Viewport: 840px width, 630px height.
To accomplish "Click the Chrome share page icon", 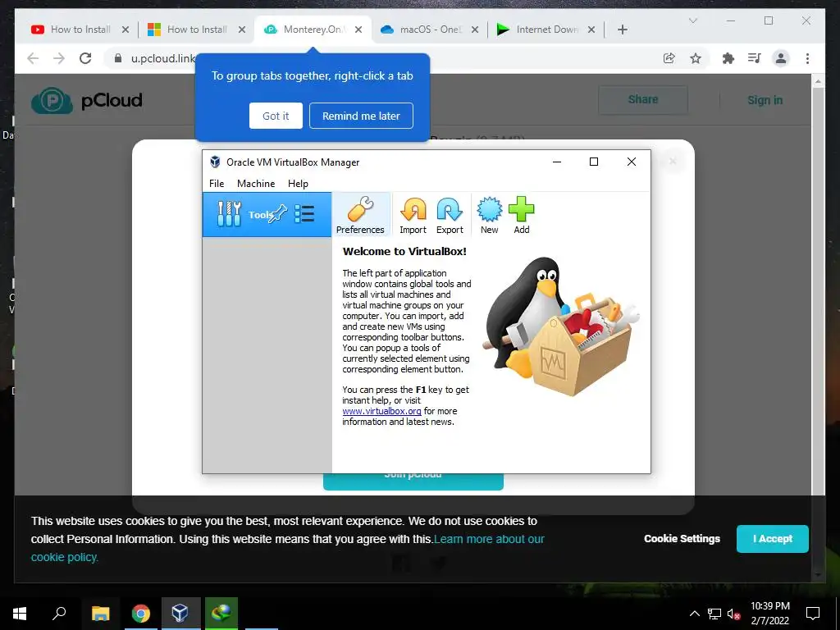I will pyautogui.click(x=669, y=58).
